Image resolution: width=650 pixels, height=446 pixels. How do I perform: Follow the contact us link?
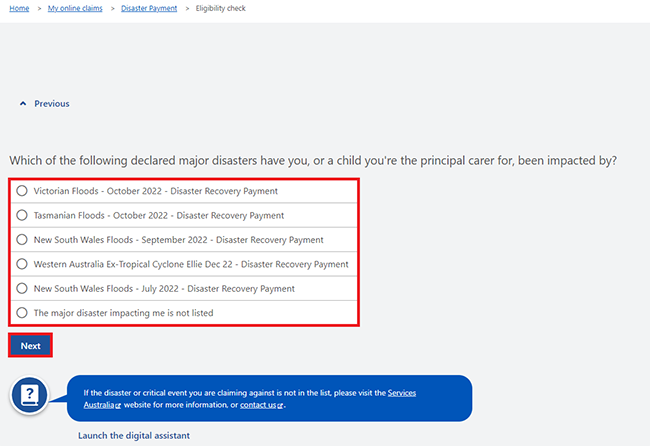pos(258,405)
